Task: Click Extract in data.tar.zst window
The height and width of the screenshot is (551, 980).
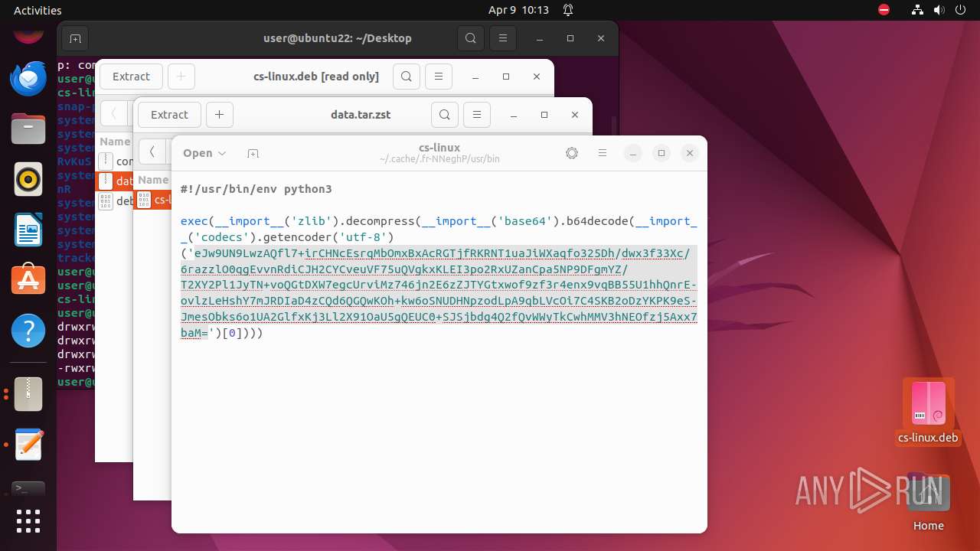Action: pos(169,115)
